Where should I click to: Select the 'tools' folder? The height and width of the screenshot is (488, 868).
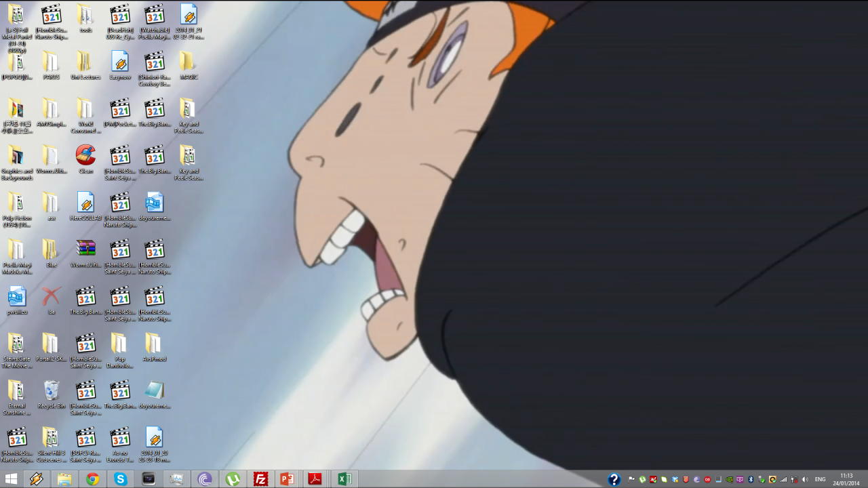point(85,18)
